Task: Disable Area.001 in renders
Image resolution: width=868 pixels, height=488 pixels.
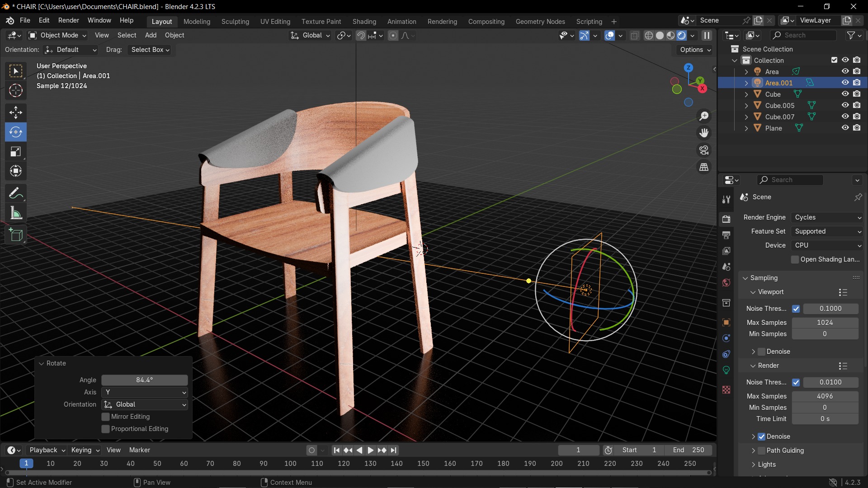Action: 857,83
